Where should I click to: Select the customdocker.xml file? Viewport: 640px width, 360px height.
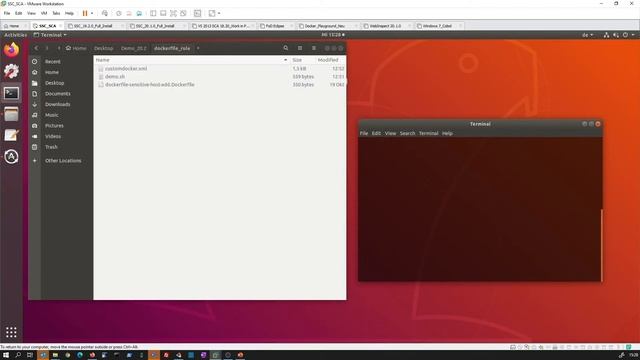(x=220, y=69)
